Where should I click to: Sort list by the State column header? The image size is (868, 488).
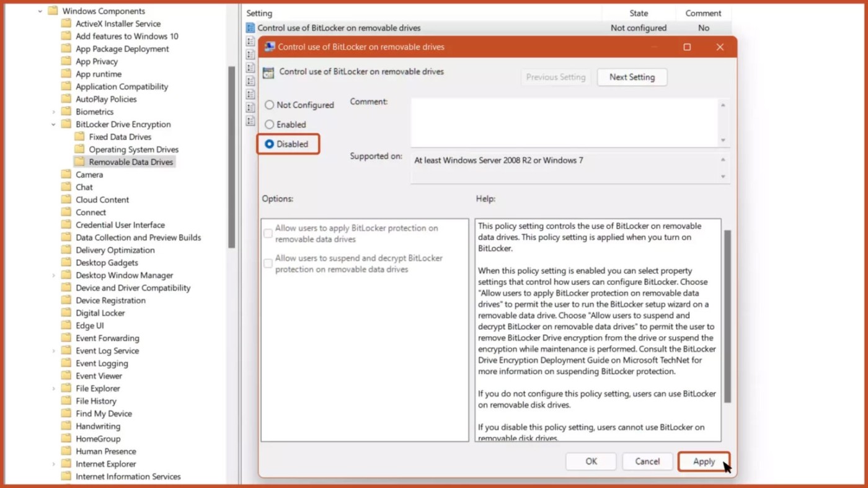[638, 13]
